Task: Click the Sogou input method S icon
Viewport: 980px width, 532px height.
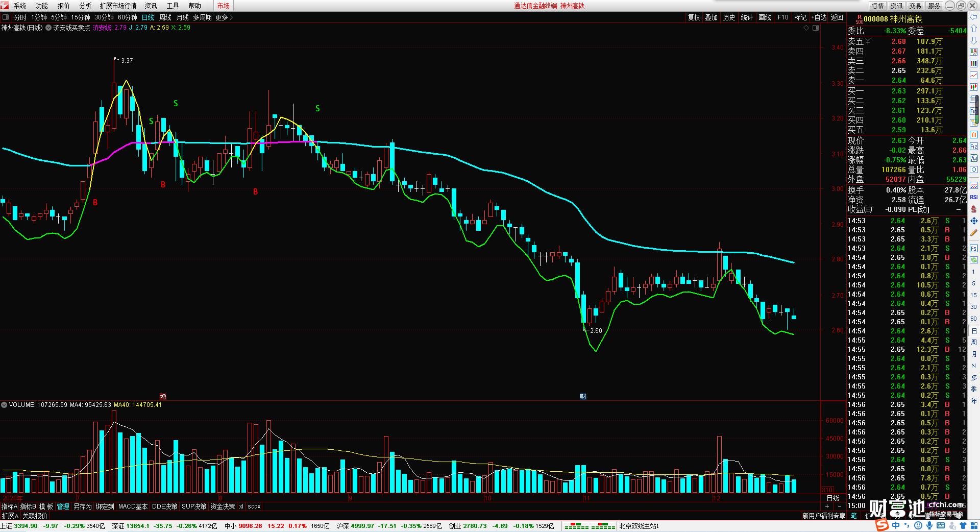Action: (x=881, y=525)
